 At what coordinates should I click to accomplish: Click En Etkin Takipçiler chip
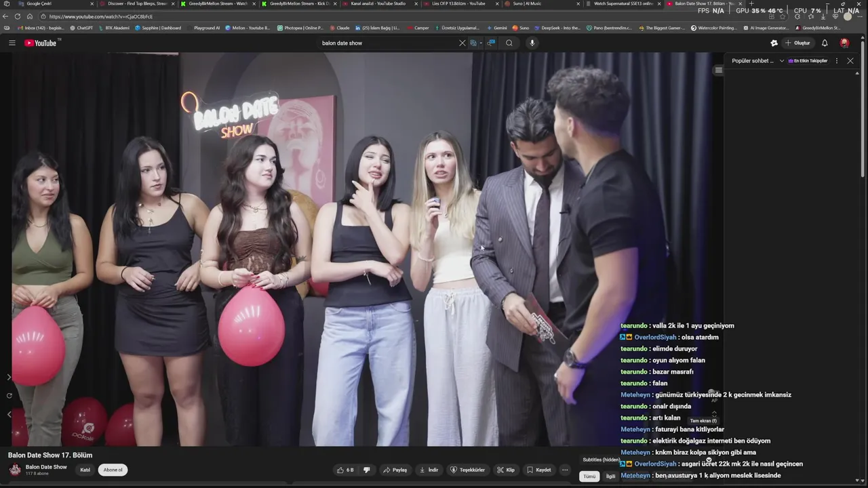pos(808,61)
